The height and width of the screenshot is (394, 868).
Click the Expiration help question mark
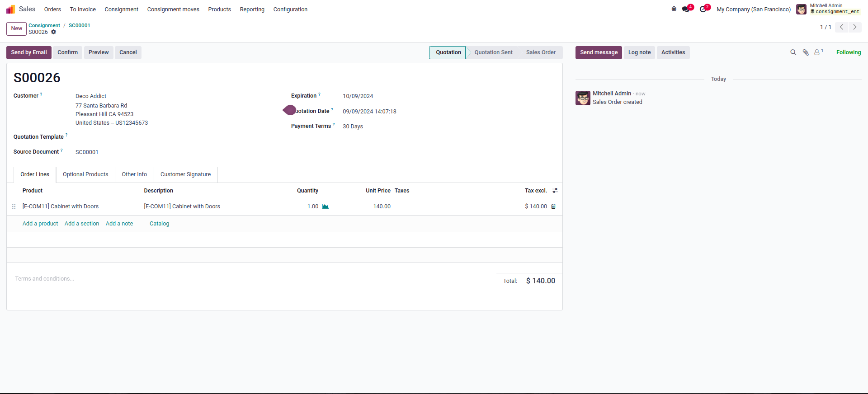(319, 94)
